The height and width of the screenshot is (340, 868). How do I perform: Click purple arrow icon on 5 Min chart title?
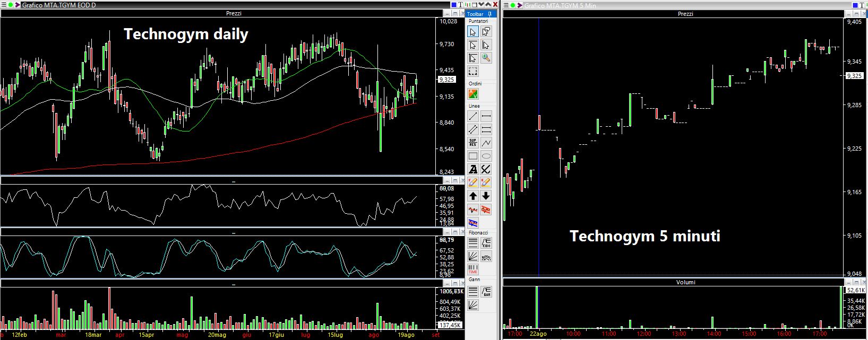point(520,5)
